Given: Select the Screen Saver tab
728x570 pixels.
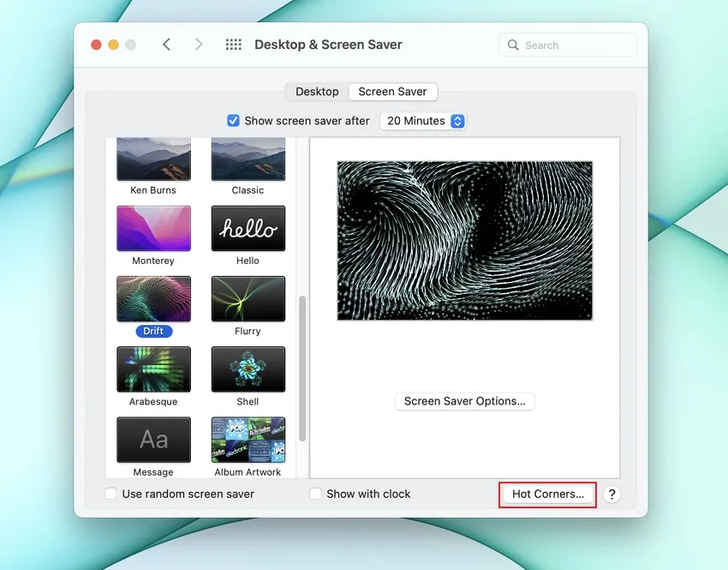Looking at the screenshot, I should click(x=392, y=92).
